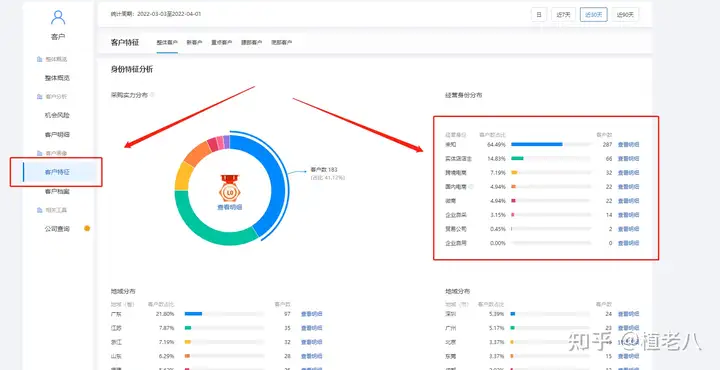Click the green bar for 实体店店主
720x370 pixels.
point(517,159)
